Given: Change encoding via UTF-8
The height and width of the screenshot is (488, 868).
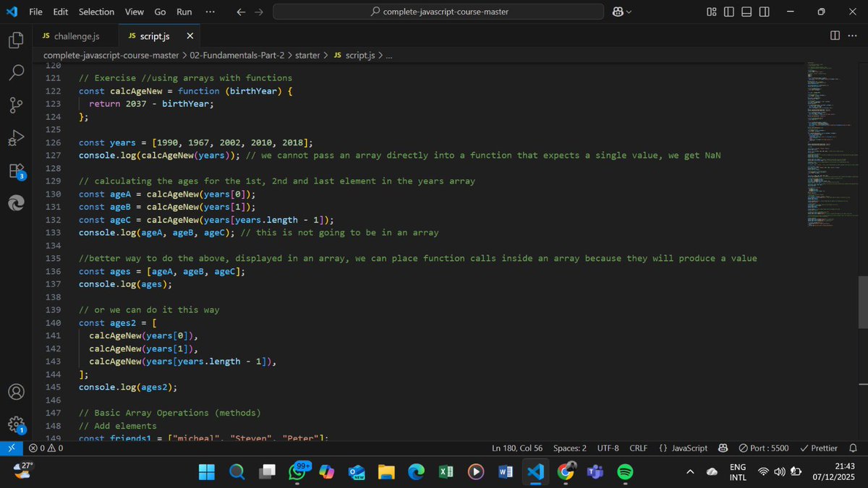Looking at the screenshot, I should [x=608, y=448].
